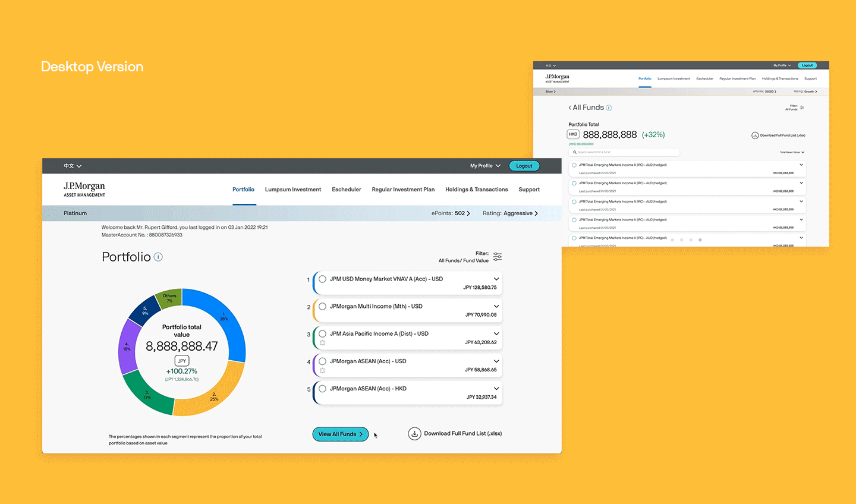Open the Total Asset Value sort dropdown
Image resolution: width=856 pixels, height=504 pixels.
point(792,152)
